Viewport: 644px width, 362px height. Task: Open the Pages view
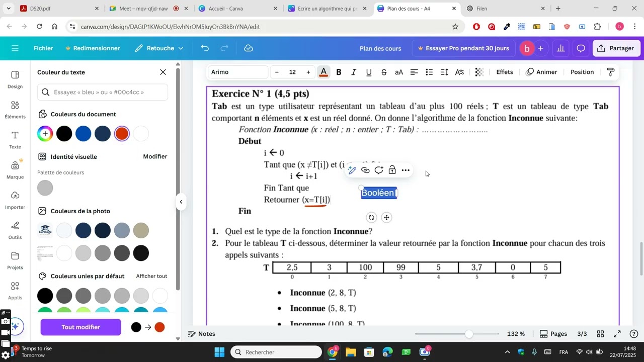[553, 334]
